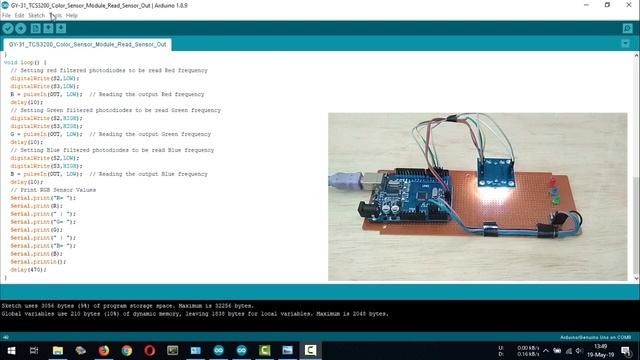Image resolution: width=640 pixels, height=360 pixels.
Task: Click the 'Sketch uses 3056 bytes' console line
Action: tap(128, 306)
